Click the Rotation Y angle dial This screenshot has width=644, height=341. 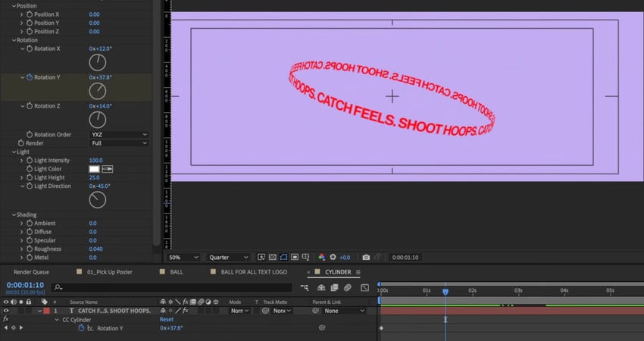98,91
